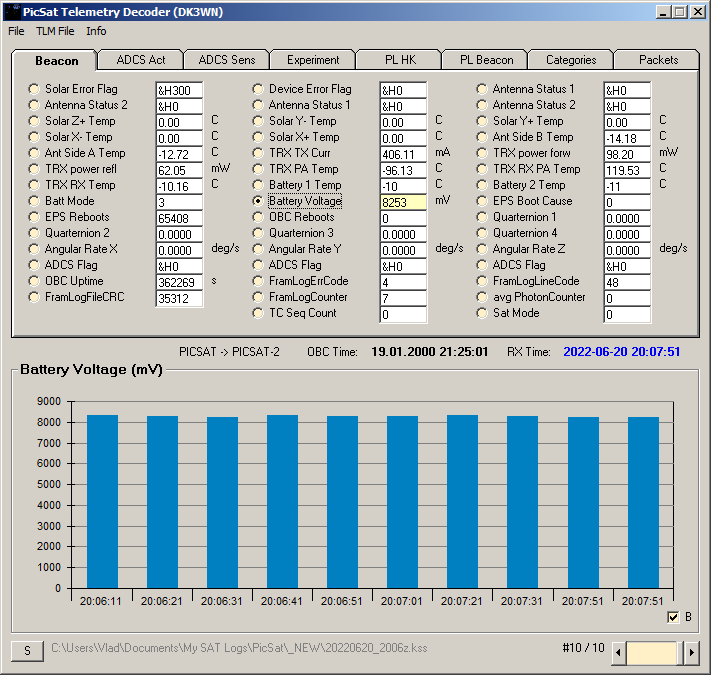The height and width of the screenshot is (675, 711).
Task: Select the FramLogErrCode radio button
Action: pos(258,281)
